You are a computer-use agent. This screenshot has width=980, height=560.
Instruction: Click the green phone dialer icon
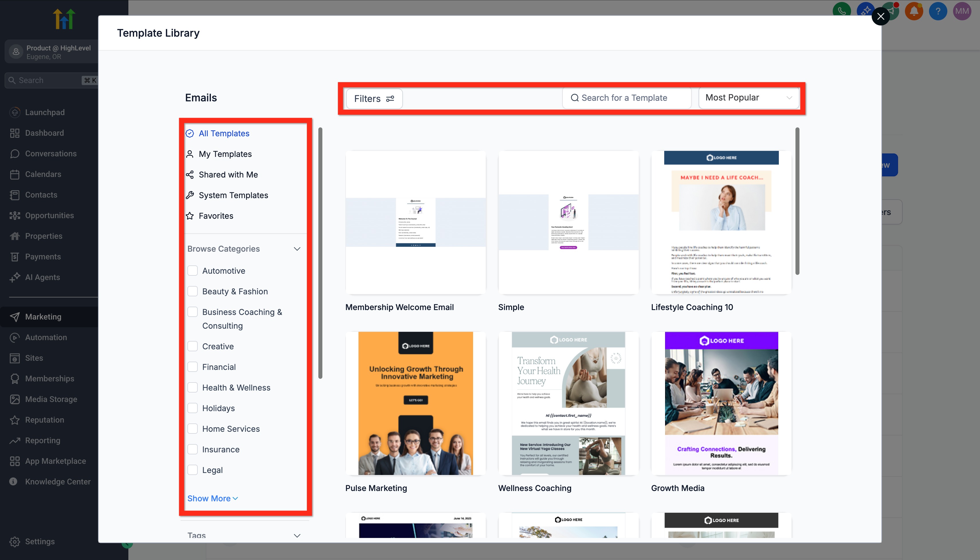[x=841, y=11]
